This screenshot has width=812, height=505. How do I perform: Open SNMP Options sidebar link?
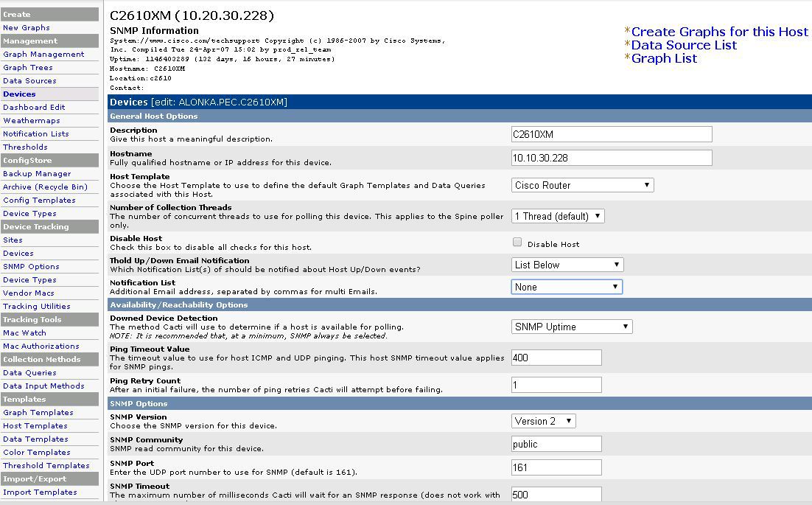(31, 267)
